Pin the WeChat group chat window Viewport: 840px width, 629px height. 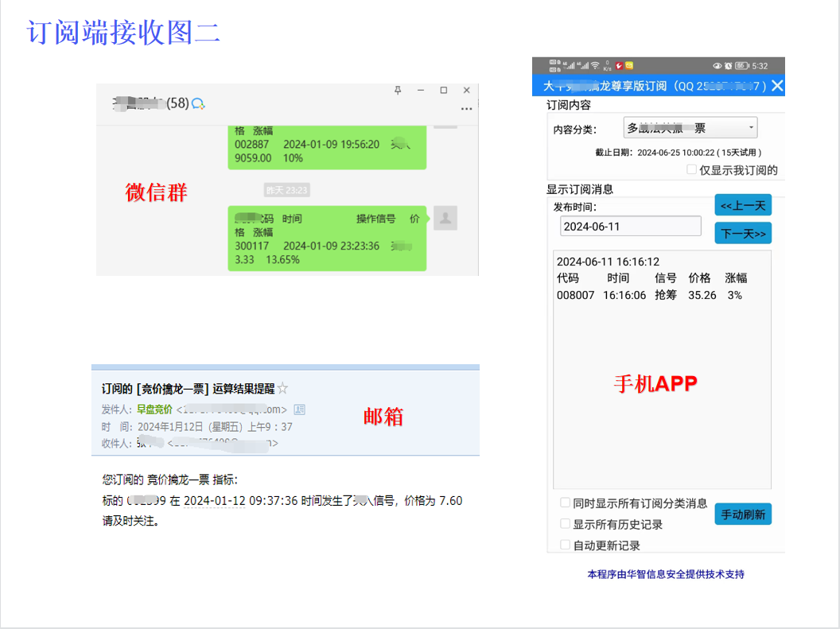(398, 91)
